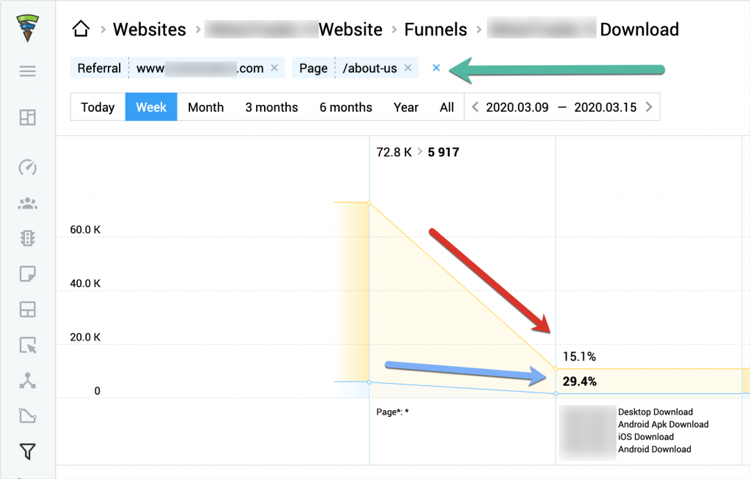Go to previous date range
The width and height of the screenshot is (750, 479).
[475, 107]
